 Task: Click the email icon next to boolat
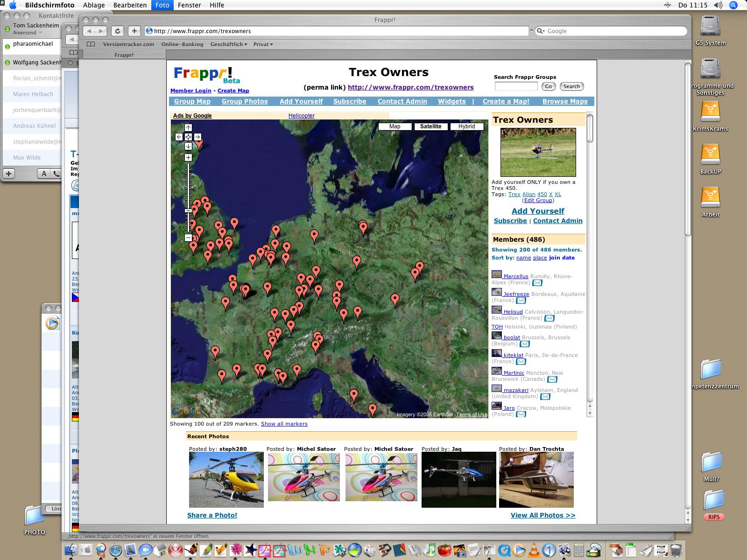pyautogui.click(x=524, y=344)
